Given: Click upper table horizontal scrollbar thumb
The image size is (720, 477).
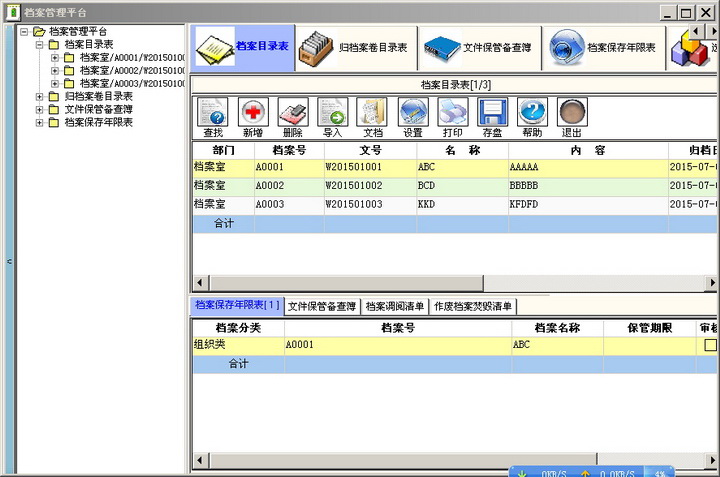Looking at the screenshot, I should coord(347,283).
